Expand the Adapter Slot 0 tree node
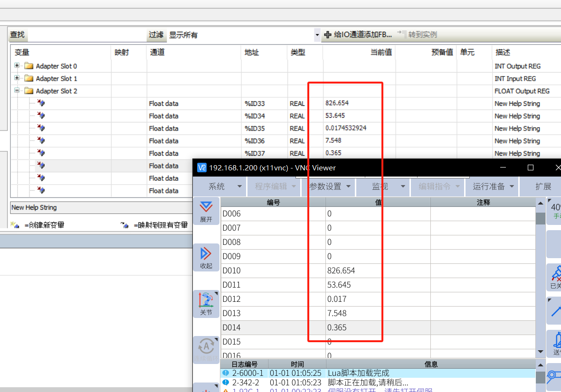The height and width of the screenshot is (392, 561). [17, 65]
